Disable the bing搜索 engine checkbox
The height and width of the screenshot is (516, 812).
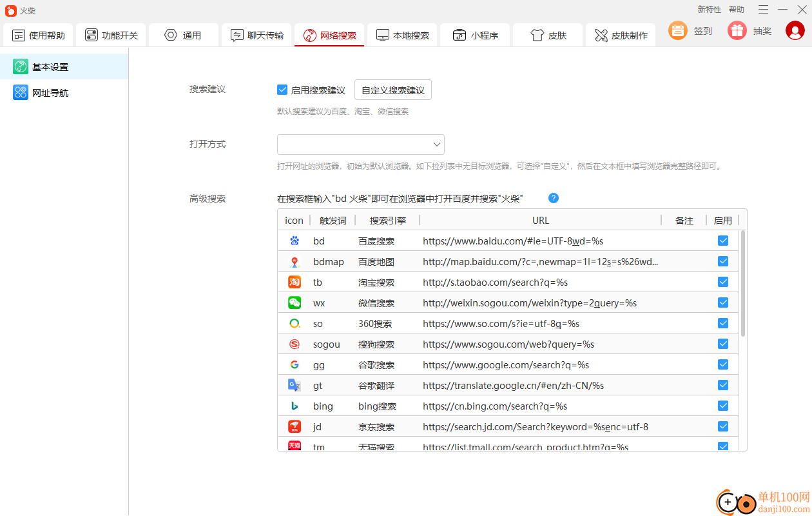(x=723, y=406)
